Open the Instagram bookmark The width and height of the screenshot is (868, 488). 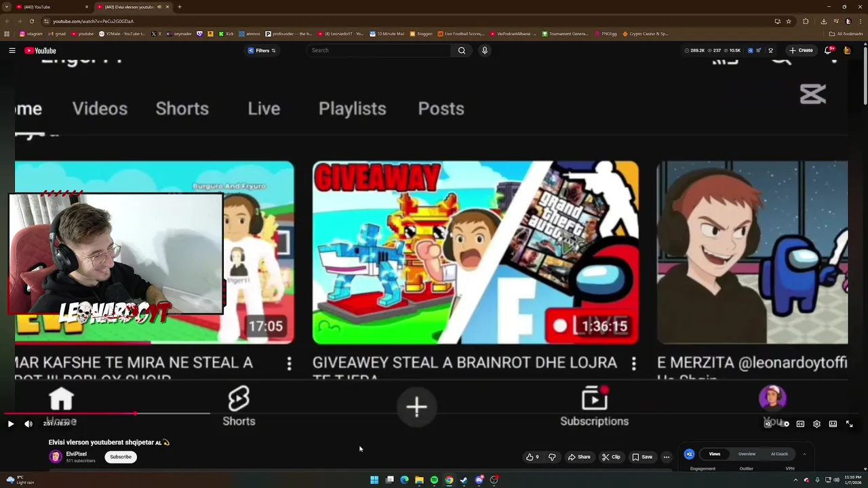pyautogui.click(x=31, y=34)
